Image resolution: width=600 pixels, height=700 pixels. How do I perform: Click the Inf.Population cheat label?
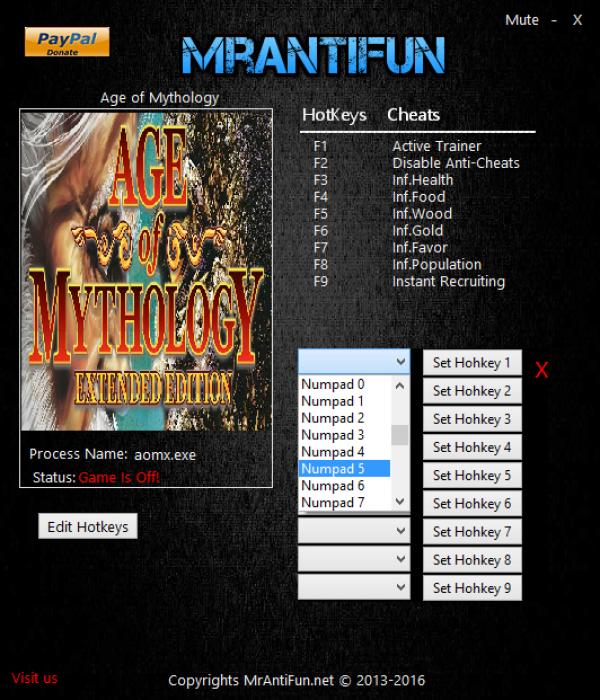[x=437, y=265]
